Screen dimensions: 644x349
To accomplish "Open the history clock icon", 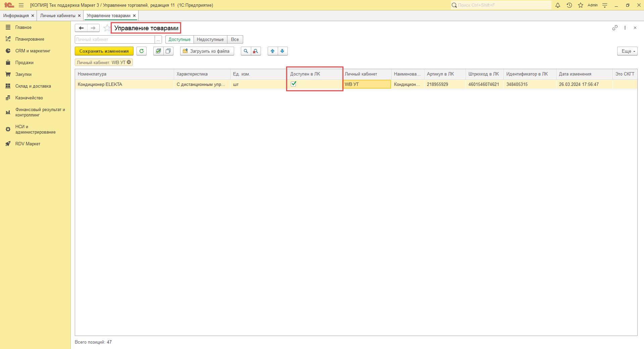I will click(569, 5).
